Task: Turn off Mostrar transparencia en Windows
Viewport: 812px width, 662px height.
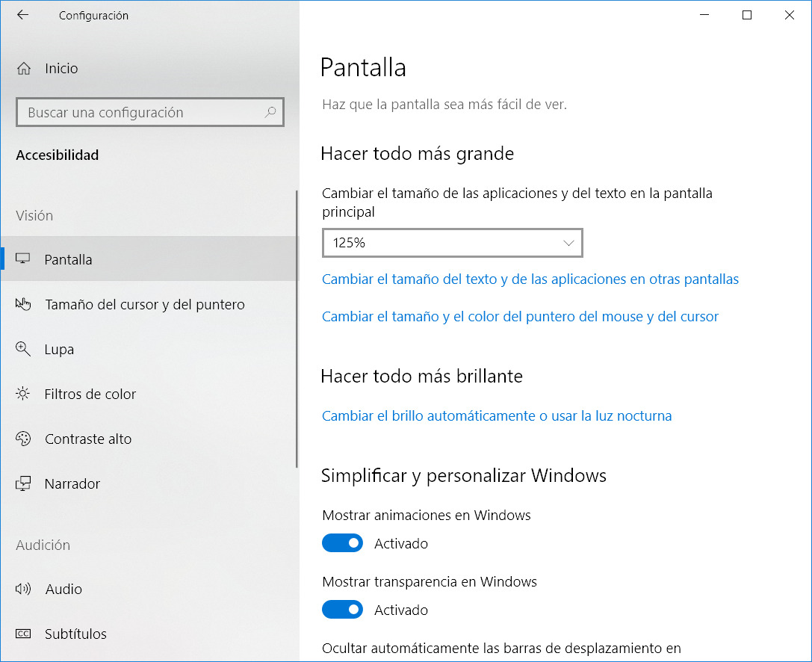Action: (342, 609)
